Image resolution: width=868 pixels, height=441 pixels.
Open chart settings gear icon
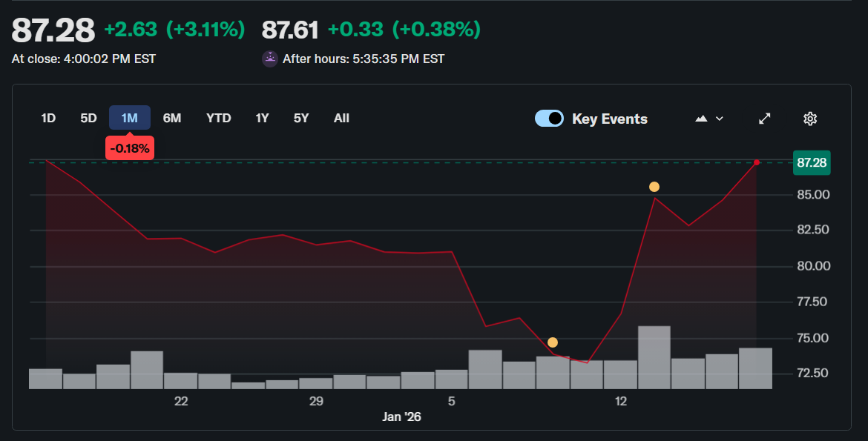click(810, 119)
